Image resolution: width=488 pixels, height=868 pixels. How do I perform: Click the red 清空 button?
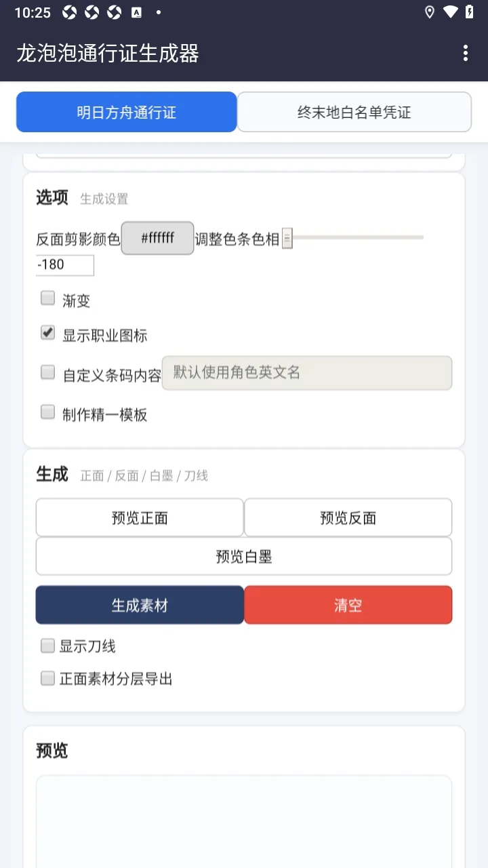tap(348, 605)
